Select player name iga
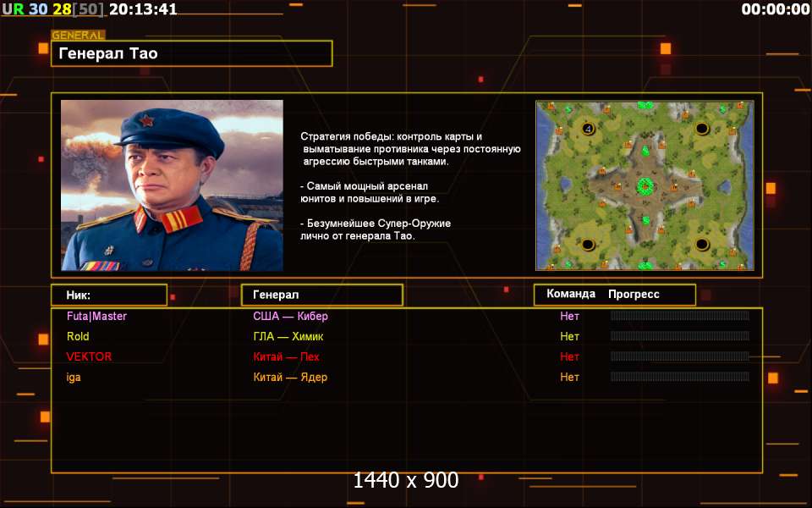The height and width of the screenshot is (508, 812). [x=74, y=378]
